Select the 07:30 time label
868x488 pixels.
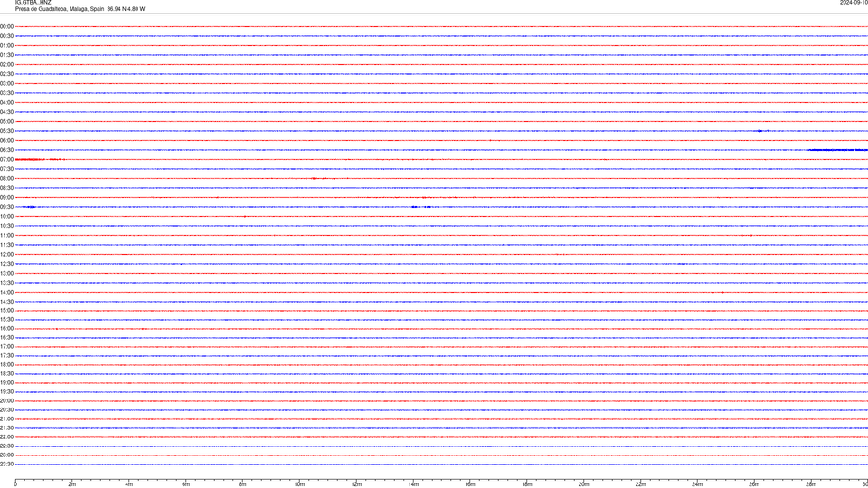(x=6, y=169)
